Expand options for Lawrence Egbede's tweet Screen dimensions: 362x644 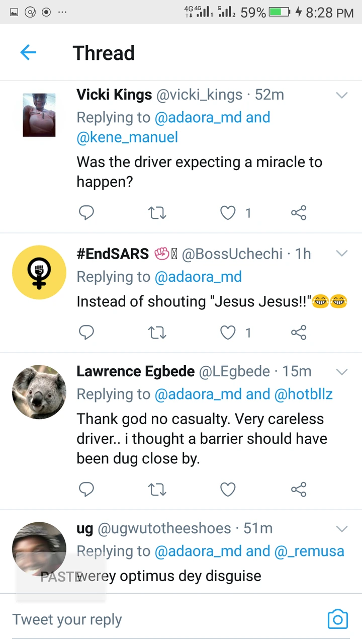[342, 372]
